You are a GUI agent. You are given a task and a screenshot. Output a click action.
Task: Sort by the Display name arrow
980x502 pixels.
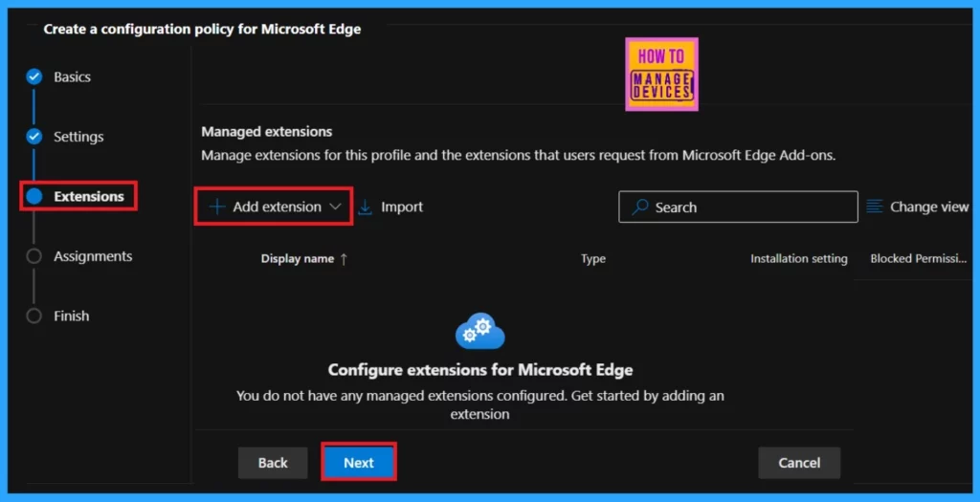344,259
